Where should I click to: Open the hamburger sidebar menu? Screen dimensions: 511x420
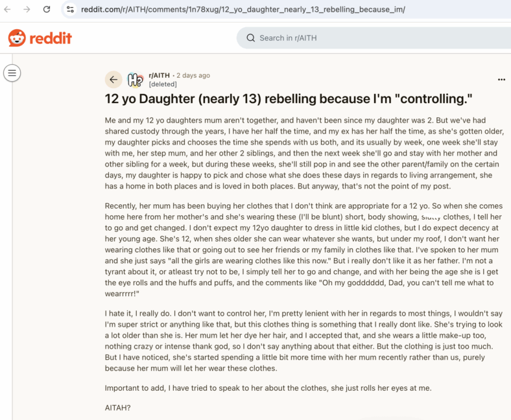click(12, 73)
